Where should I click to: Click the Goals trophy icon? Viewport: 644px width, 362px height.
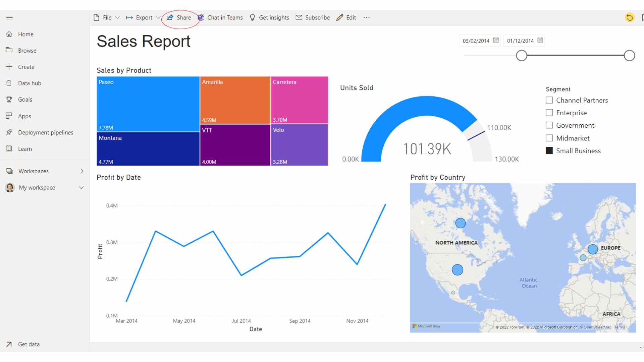pyautogui.click(x=9, y=99)
